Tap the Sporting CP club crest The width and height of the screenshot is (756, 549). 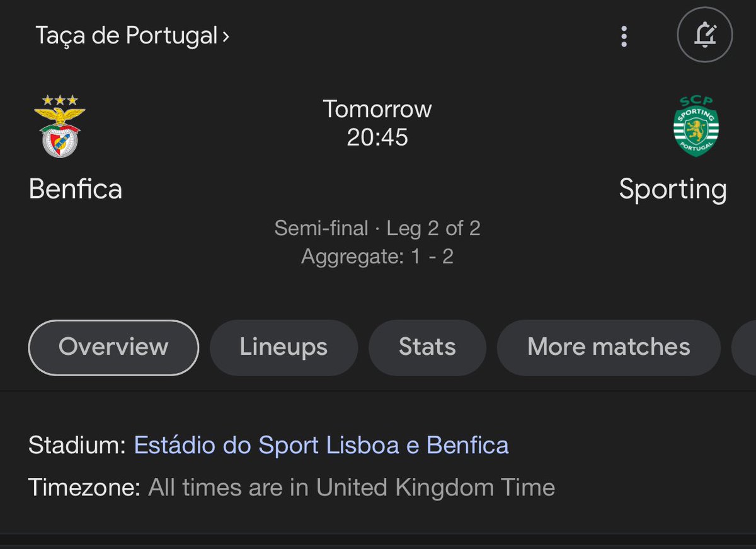point(696,126)
